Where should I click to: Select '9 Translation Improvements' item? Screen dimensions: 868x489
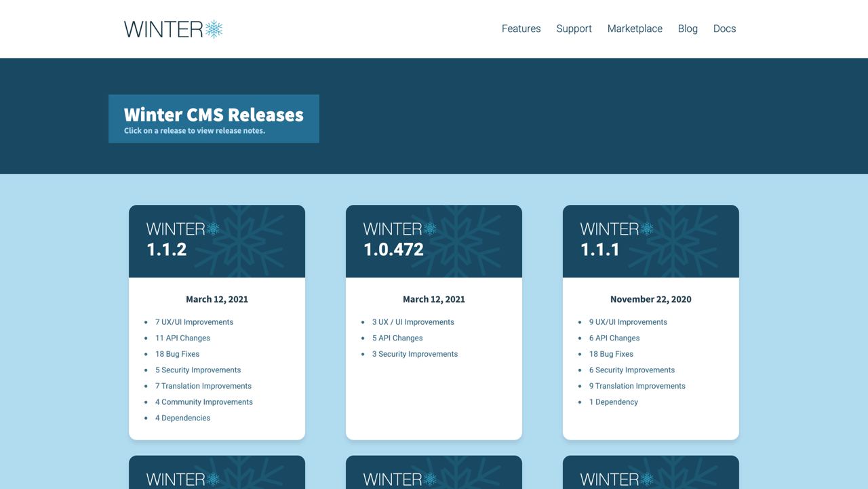click(x=637, y=386)
